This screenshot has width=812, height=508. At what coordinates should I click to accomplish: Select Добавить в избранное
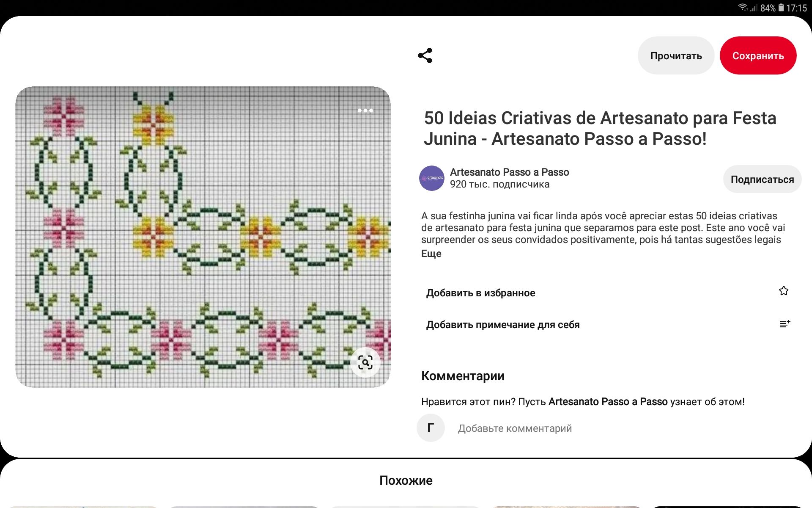point(480,293)
